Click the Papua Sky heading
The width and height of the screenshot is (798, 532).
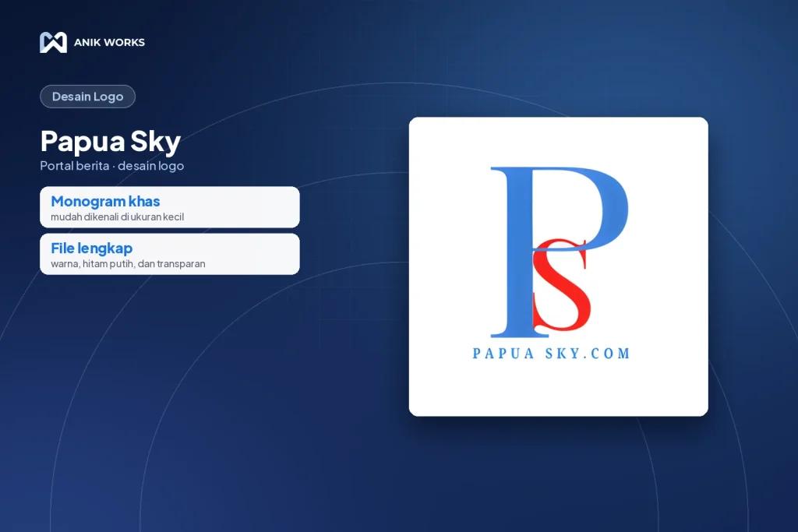pos(111,141)
